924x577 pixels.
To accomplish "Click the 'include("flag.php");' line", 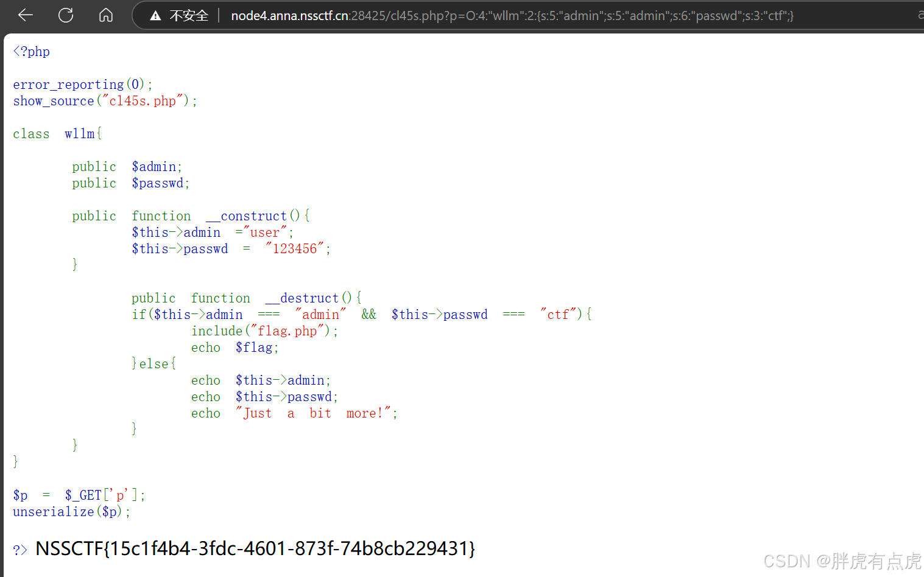I will (x=265, y=331).
